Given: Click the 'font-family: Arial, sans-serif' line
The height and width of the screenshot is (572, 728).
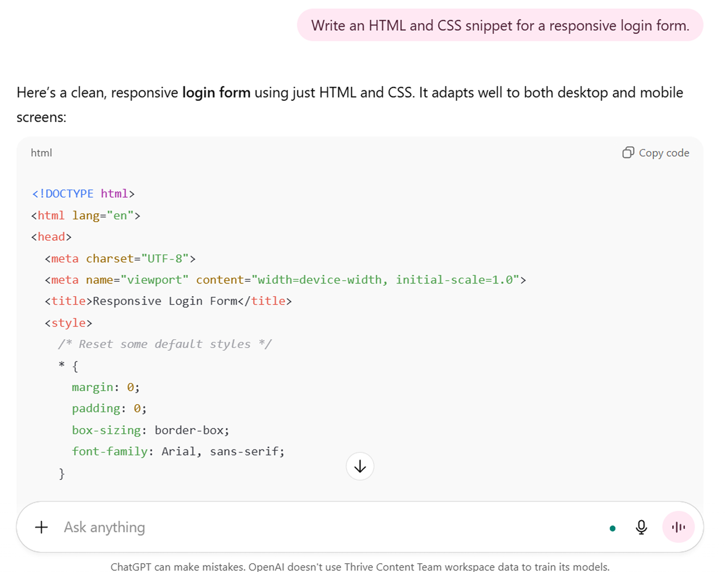Looking at the screenshot, I should coord(178,451).
